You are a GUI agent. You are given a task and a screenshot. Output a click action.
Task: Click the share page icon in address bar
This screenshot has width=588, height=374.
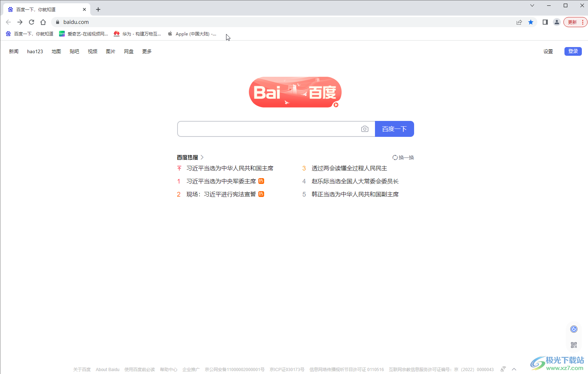(x=519, y=22)
